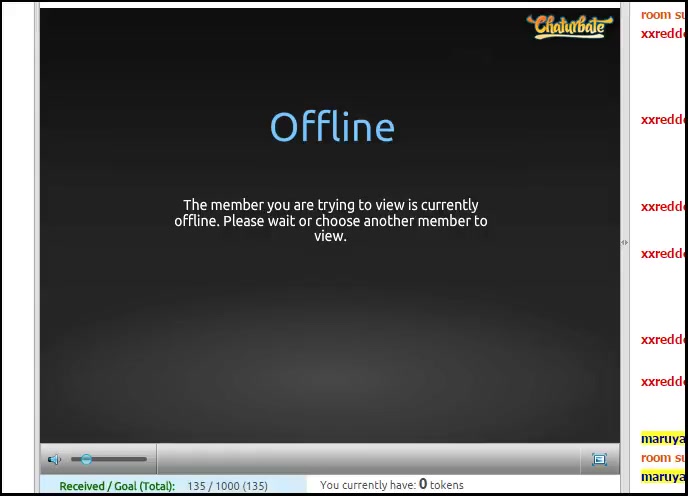
Task: Click the 'You currently have: 0 tokens' text
Action: (391, 485)
